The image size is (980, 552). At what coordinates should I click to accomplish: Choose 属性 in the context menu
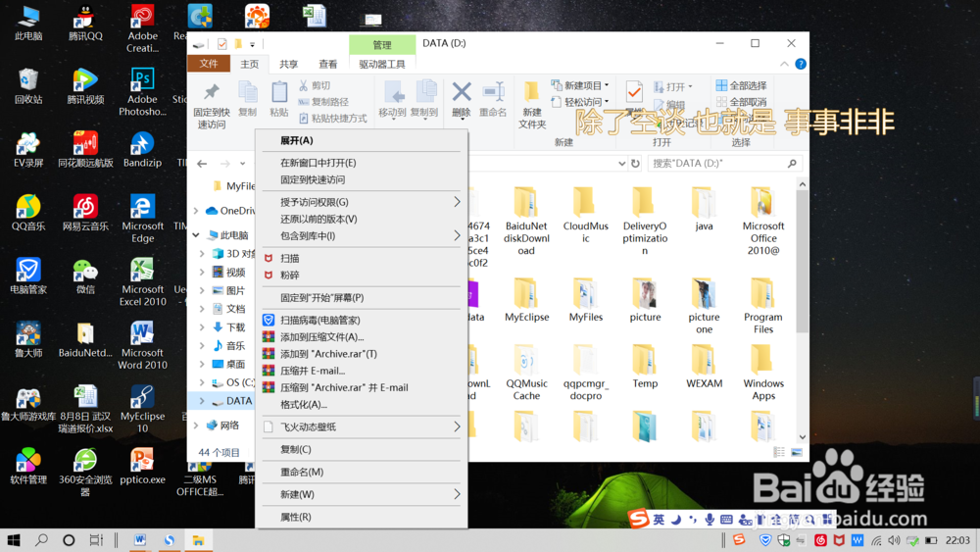(362, 517)
